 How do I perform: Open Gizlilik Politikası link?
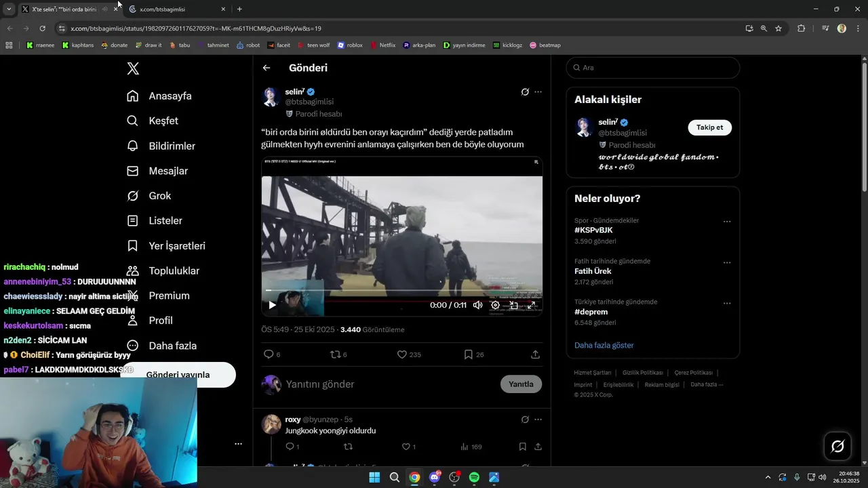point(642,373)
